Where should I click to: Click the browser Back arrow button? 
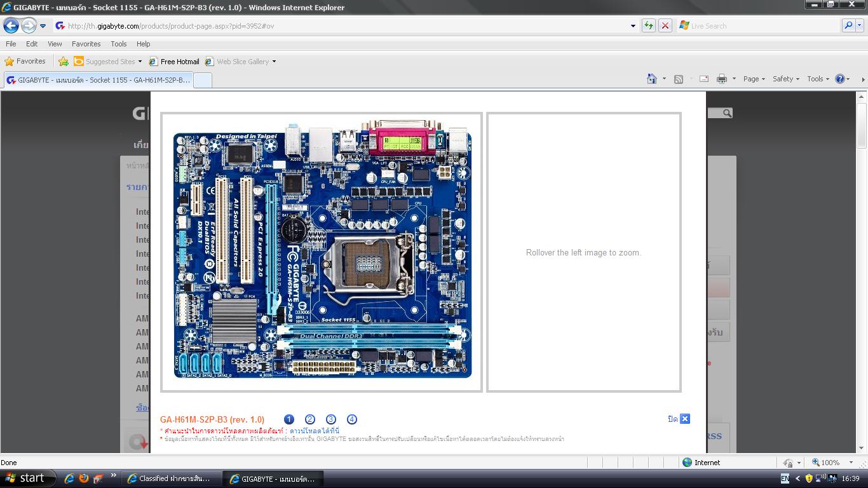click(11, 25)
